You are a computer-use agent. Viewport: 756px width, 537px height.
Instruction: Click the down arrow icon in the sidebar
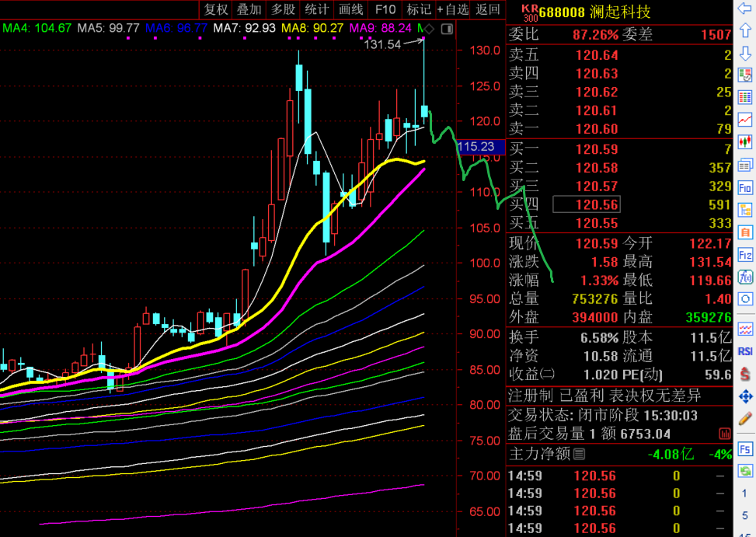point(745,53)
